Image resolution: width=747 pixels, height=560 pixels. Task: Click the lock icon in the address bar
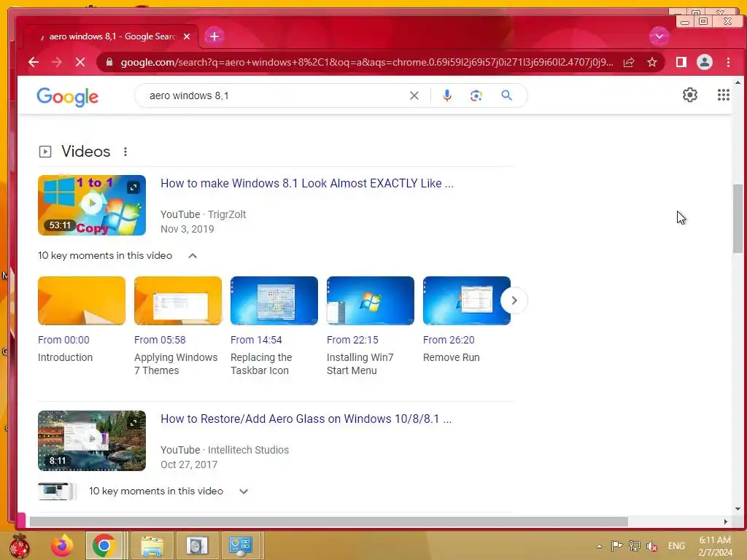[x=109, y=63]
